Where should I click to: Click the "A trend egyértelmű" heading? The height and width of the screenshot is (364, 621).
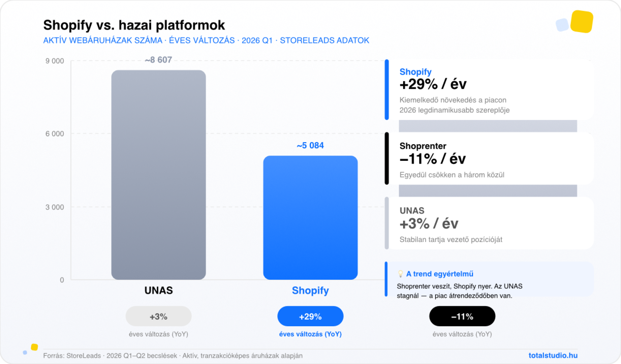click(x=440, y=274)
